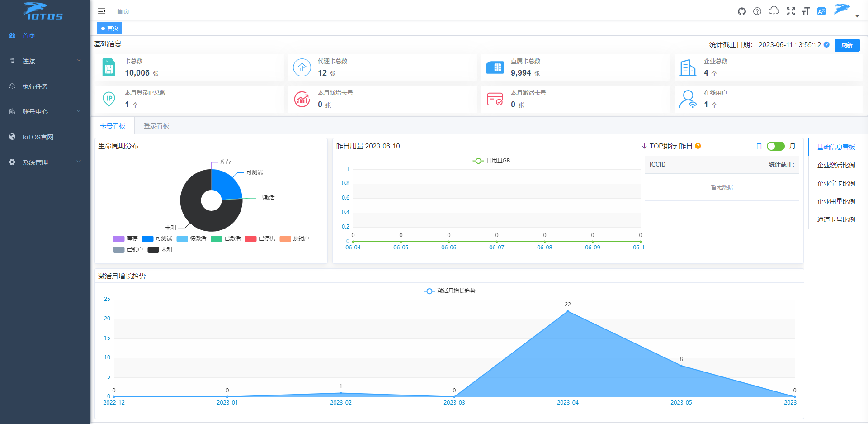The height and width of the screenshot is (424, 868).
Task: Toggle 待激活 legend in lifecycle pie
Action: 191,238
